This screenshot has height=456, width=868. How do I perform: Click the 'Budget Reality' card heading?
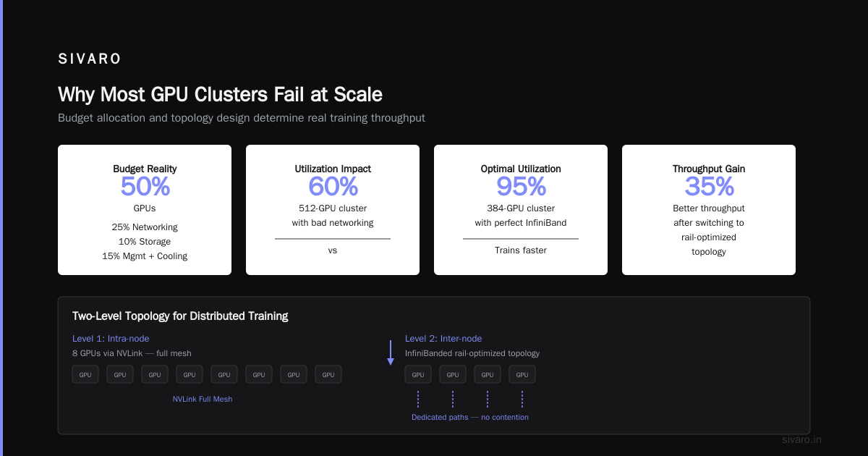145,169
